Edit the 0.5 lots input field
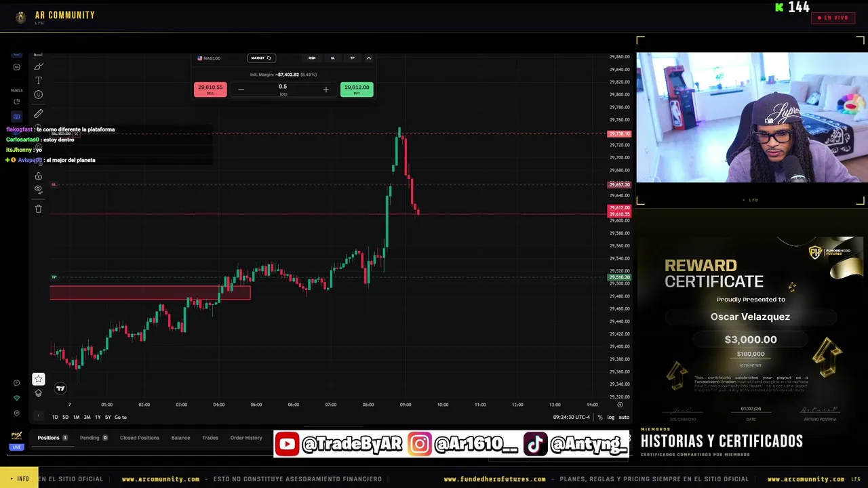 tap(283, 89)
